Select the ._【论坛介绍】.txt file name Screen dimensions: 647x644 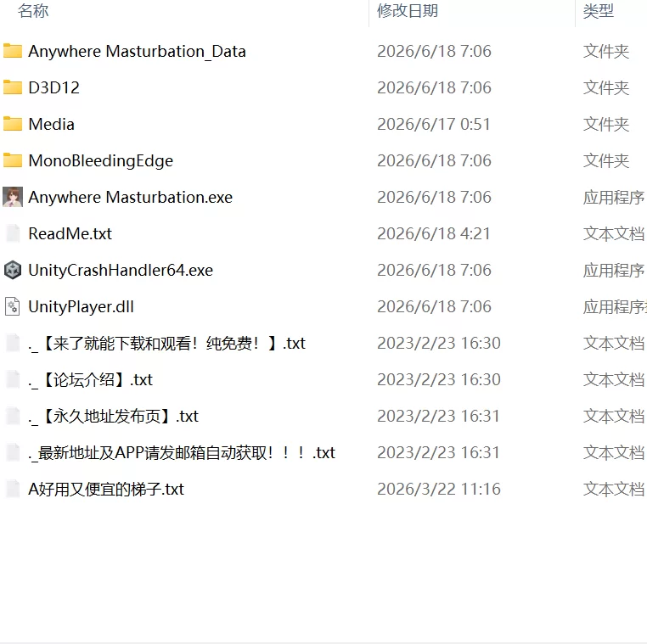click(x=90, y=380)
